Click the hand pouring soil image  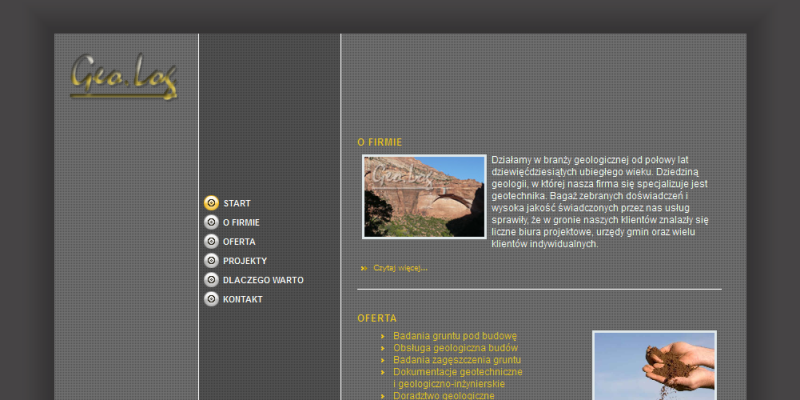pyautogui.click(x=654, y=366)
